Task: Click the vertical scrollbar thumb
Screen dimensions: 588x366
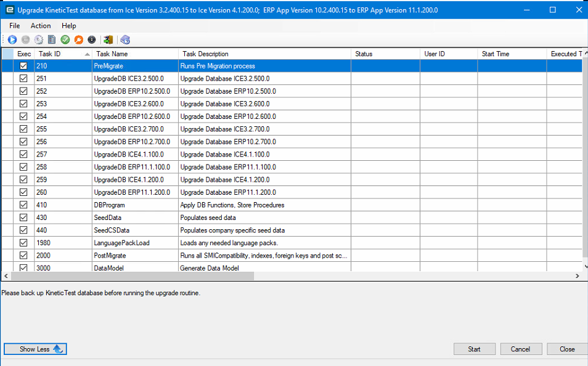Action: click(586, 158)
